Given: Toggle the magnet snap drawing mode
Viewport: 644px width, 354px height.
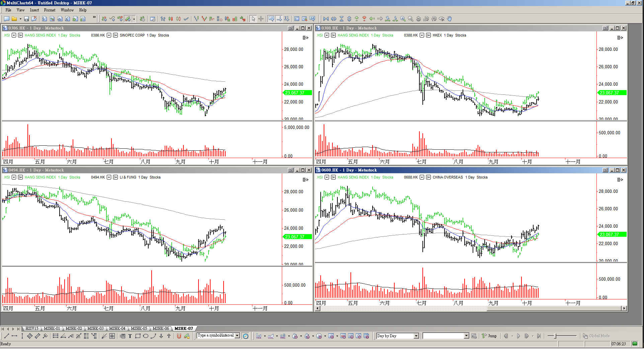Looking at the screenshot, I should coord(179,336).
